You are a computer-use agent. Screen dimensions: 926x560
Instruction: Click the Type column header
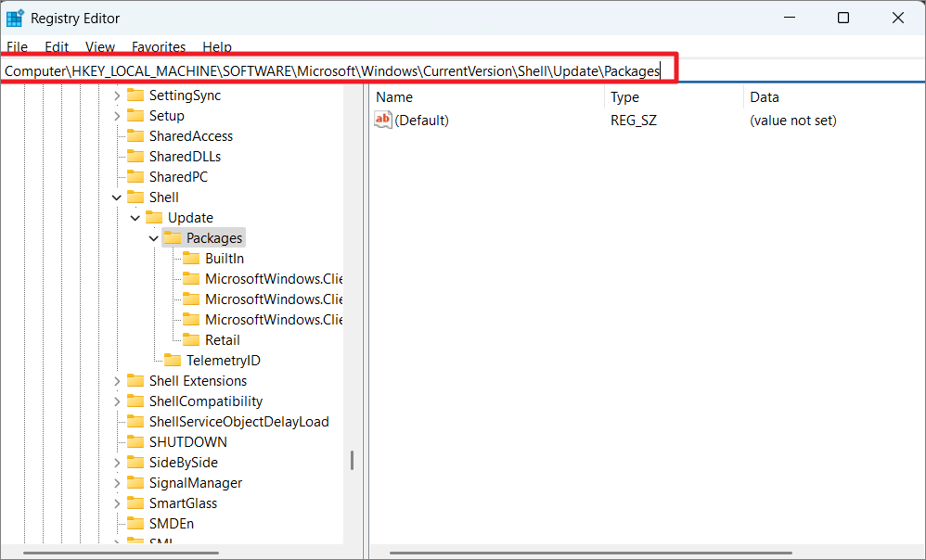(x=624, y=97)
